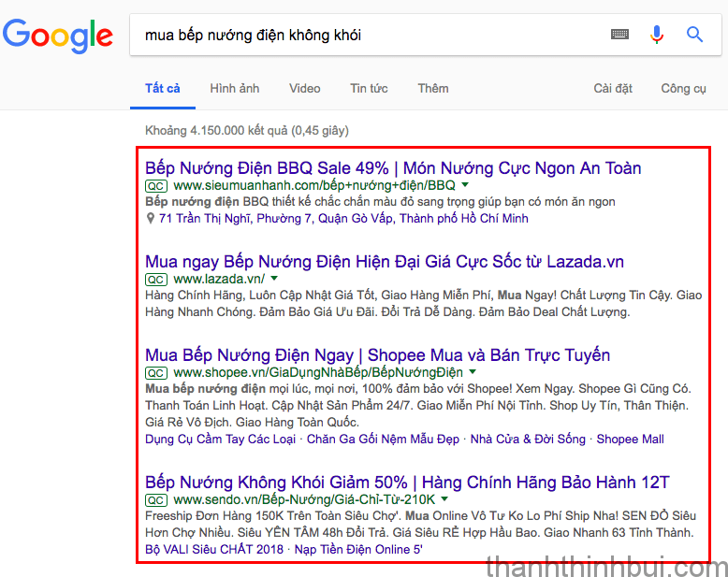Click QC ad badge for sendo.vn
Viewport: 728px width, 577px height.
click(156, 500)
